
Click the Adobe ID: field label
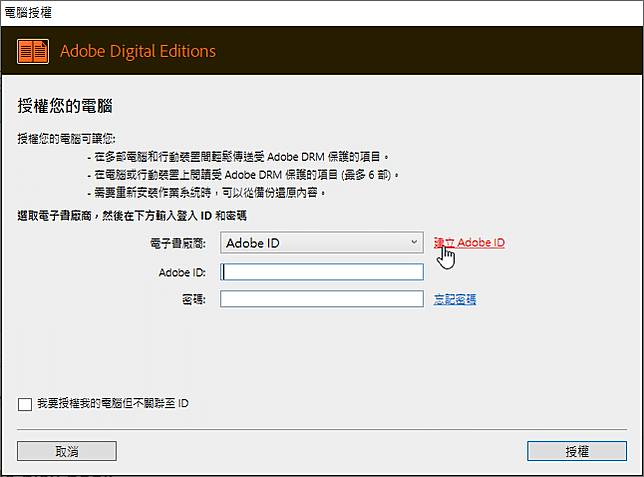coord(182,272)
